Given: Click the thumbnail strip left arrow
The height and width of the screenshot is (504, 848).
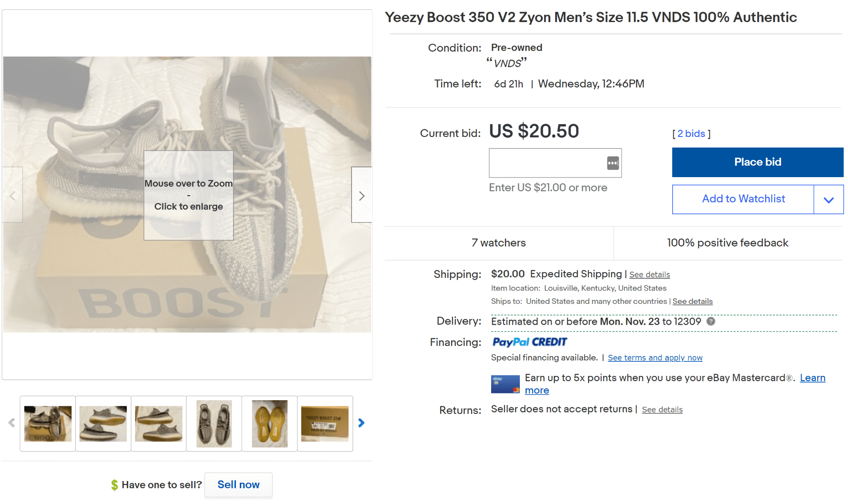Looking at the screenshot, I should tap(11, 423).
